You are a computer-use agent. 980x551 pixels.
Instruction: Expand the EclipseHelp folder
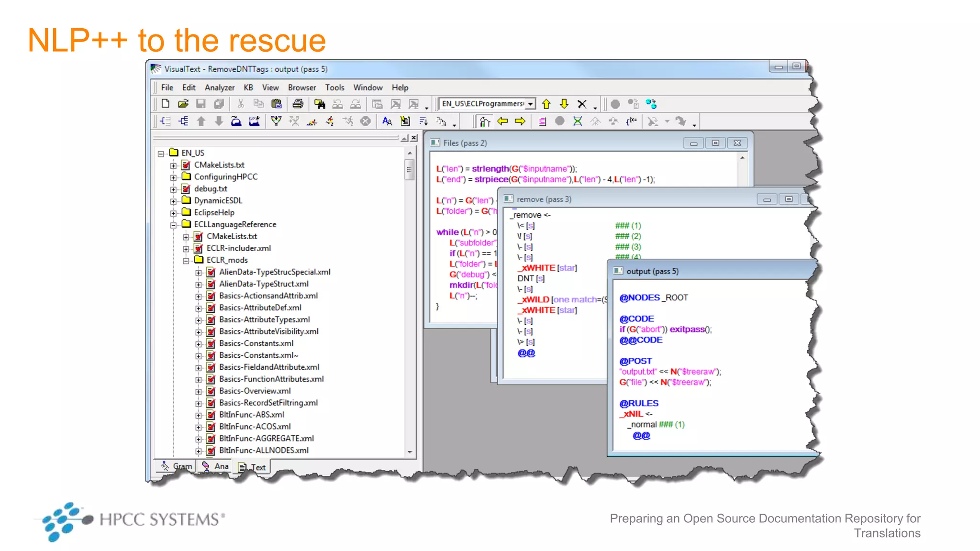(x=174, y=213)
